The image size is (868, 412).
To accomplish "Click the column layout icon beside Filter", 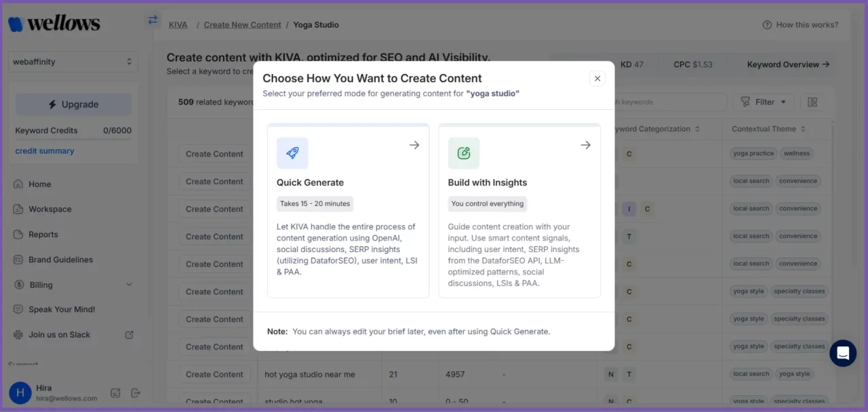I will click(x=812, y=102).
